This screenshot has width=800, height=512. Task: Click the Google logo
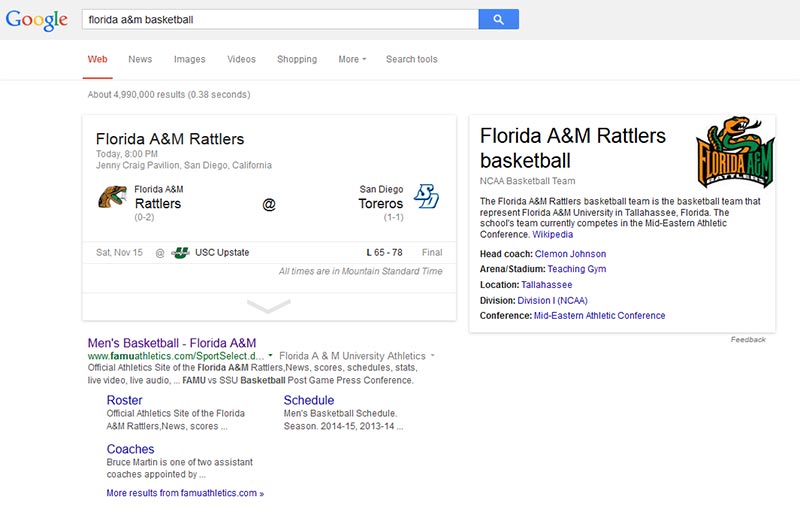coord(36,20)
